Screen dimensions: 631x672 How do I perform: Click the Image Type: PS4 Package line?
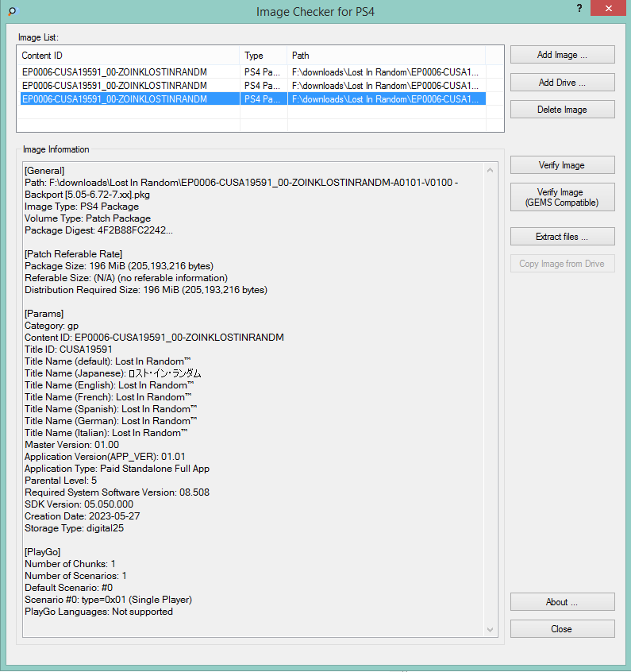(82, 207)
